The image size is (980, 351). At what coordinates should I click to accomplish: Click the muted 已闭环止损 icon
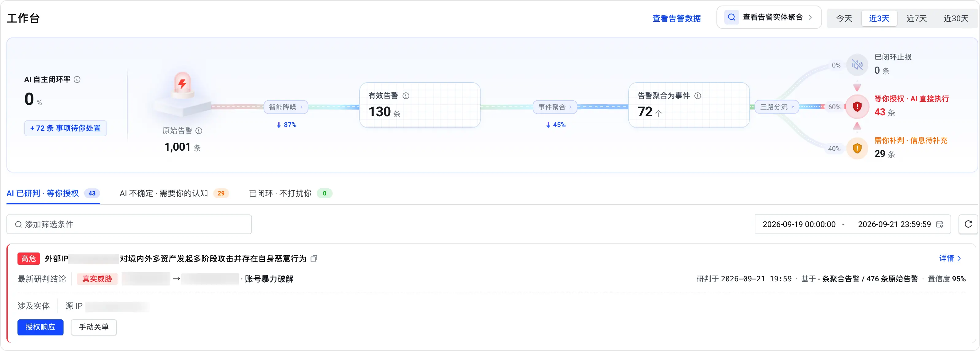pos(857,65)
